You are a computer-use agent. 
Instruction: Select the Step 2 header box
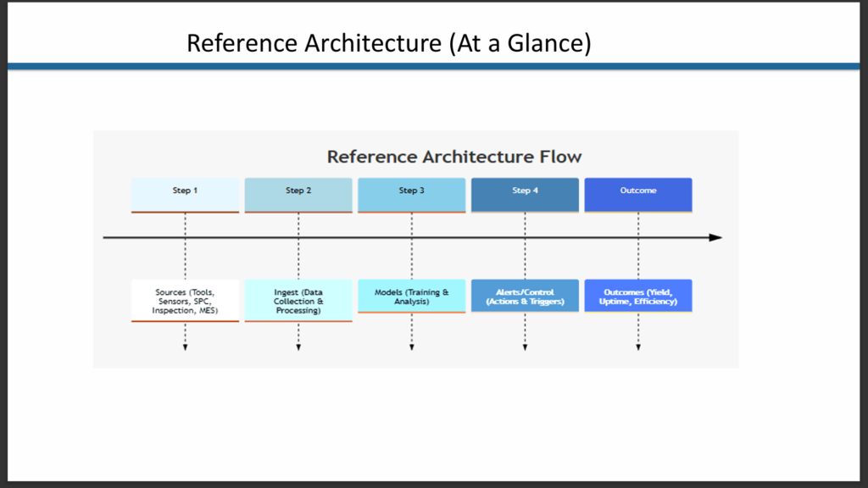point(298,195)
